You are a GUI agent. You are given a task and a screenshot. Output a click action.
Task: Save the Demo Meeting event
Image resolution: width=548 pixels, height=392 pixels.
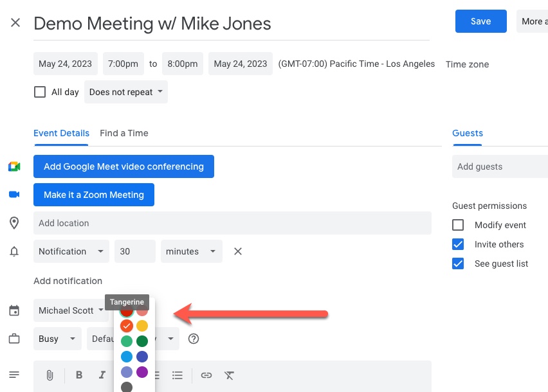pos(480,21)
